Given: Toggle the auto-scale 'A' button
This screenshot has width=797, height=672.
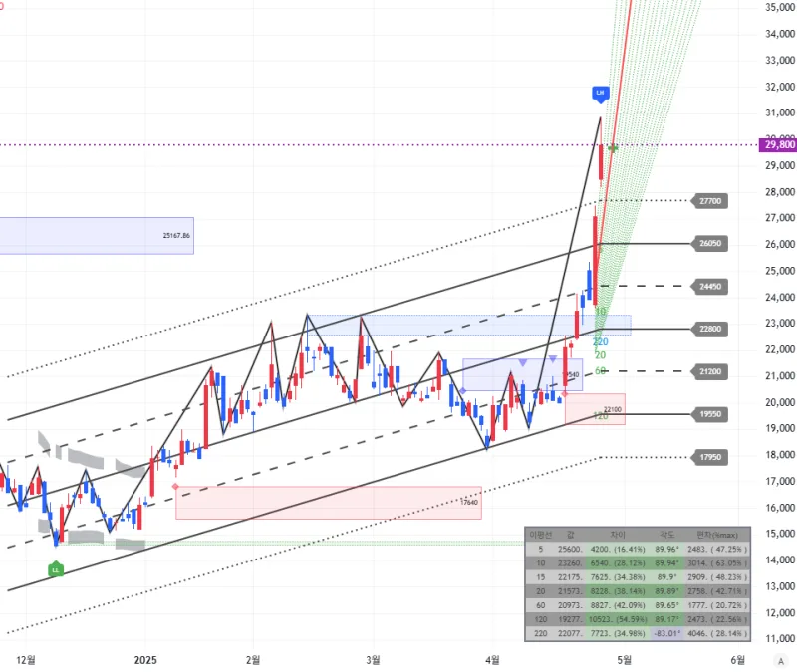Looking at the screenshot, I should pos(780,660).
